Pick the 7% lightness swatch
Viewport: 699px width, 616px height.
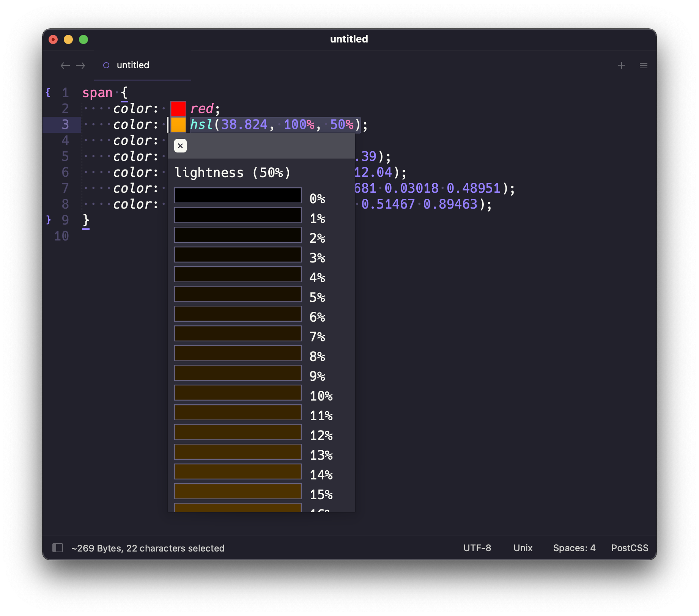(x=238, y=333)
